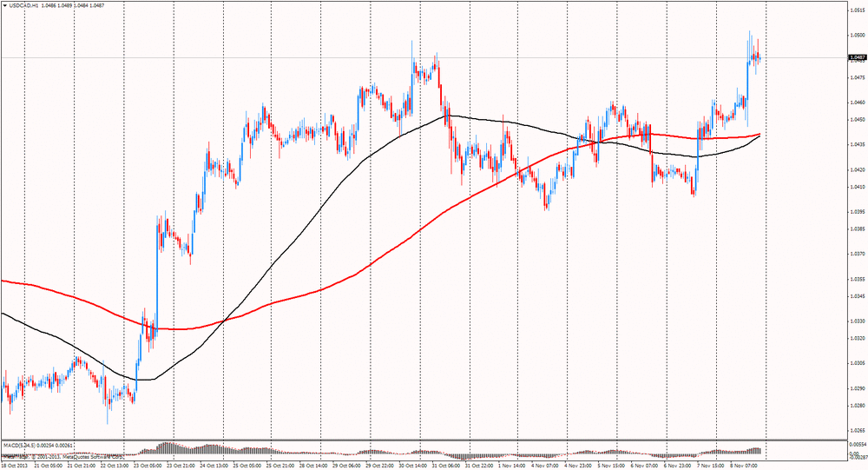Screen dimensions: 868x470
Task: Click the 1 Nov 14:00 time label
Action: pyautogui.click(x=514, y=466)
